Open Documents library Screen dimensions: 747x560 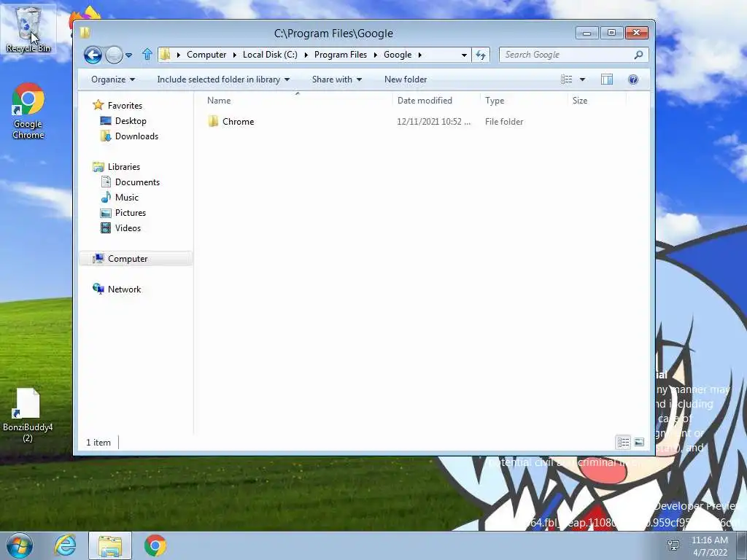click(137, 182)
